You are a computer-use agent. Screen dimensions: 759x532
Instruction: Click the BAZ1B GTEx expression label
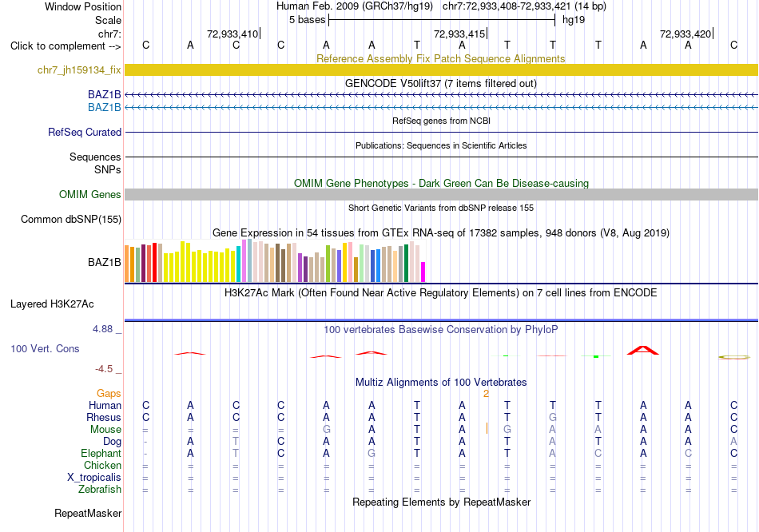point(104,262)
